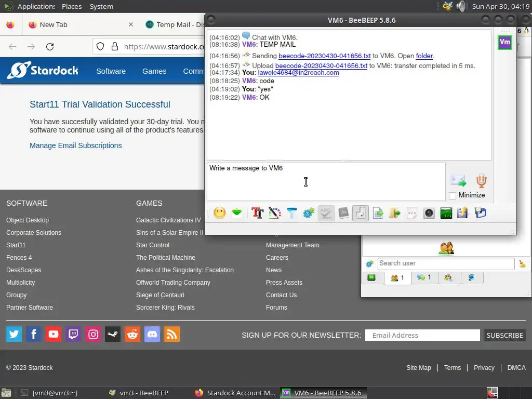Close the New Tab browser tab
The image size is (532, 399).
click(130, 24)
